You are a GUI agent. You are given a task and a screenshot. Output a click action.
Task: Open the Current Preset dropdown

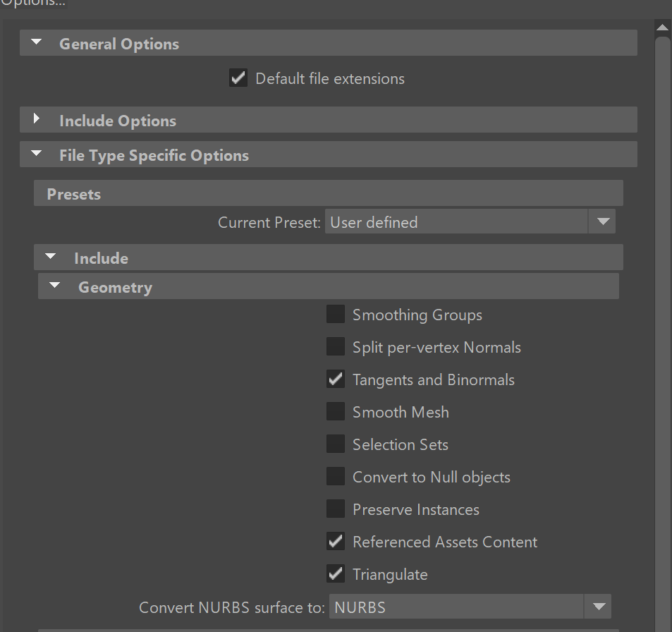[602, 221]
